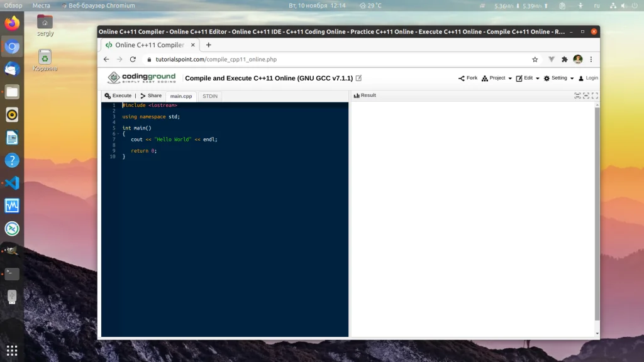
Task: Click the Fork icon
Action: tap(461, 78)
